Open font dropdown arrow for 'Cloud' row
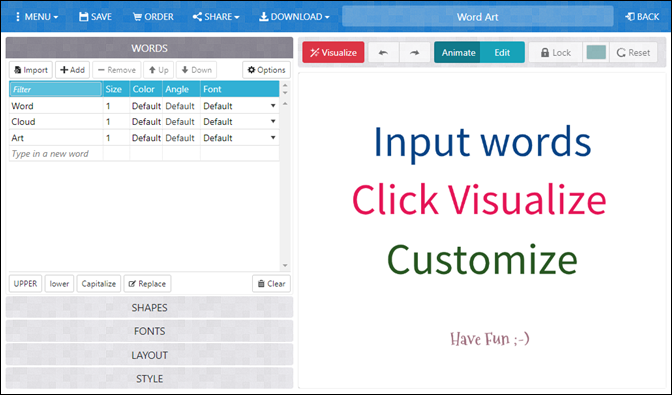The height and width of the screenshot is (395, 672). (273, 121)
